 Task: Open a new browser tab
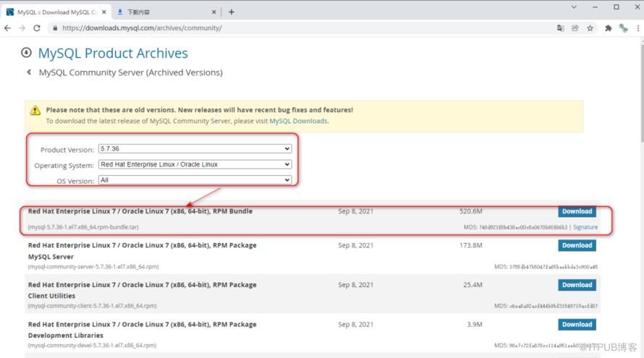tap(232, 12)
